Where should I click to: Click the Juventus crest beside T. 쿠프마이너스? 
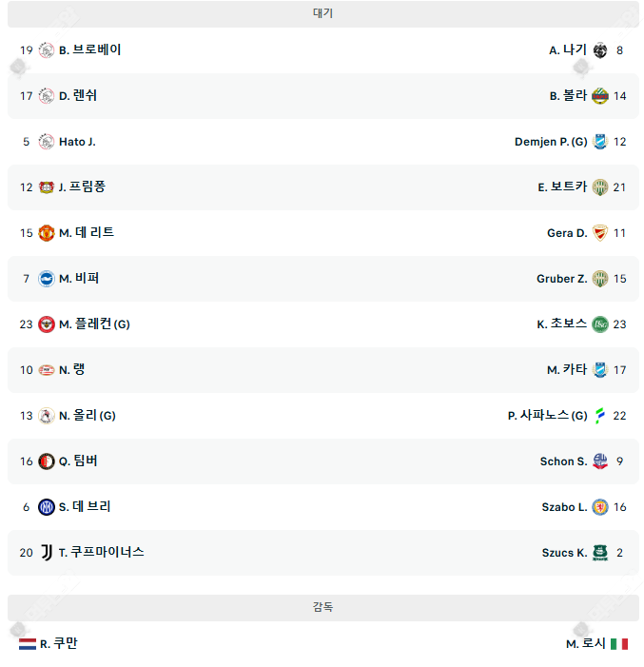pyautogui.click(x=47, y=553)
